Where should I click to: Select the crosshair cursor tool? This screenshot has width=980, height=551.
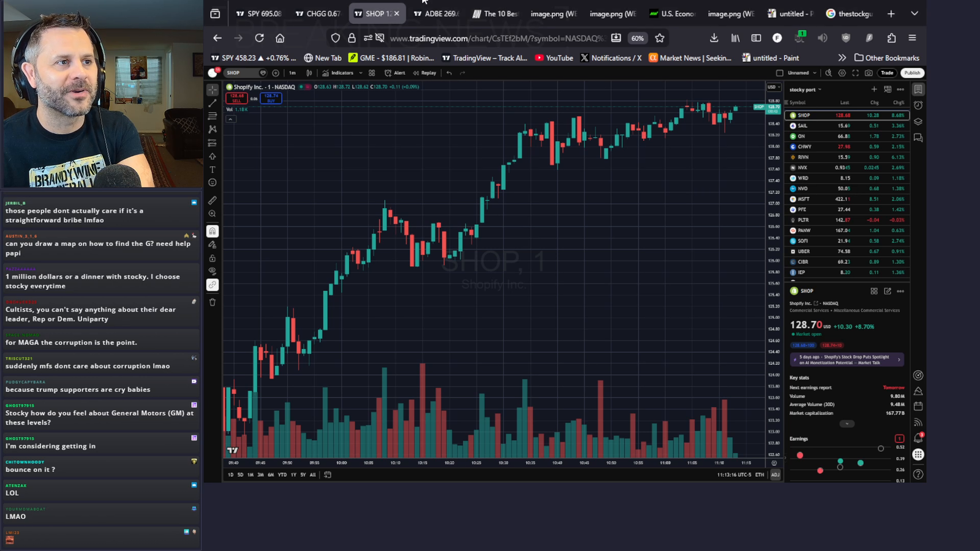pos(213,89)
